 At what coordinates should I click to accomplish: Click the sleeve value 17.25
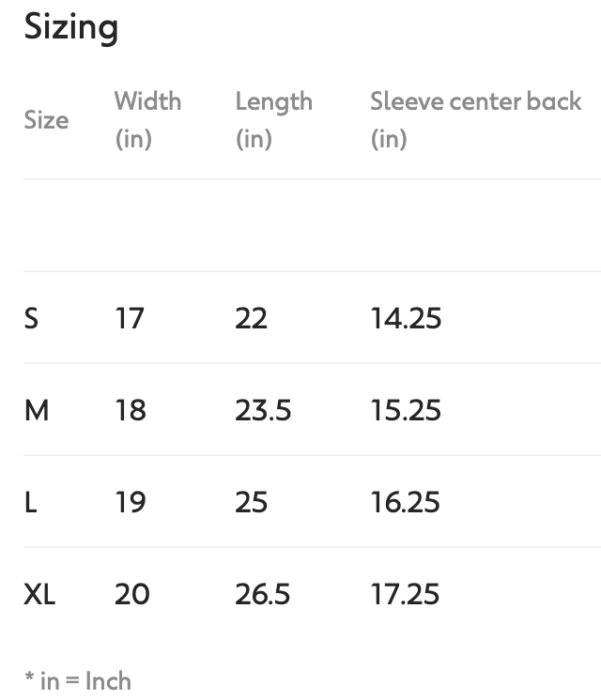[x=406, y=595]
